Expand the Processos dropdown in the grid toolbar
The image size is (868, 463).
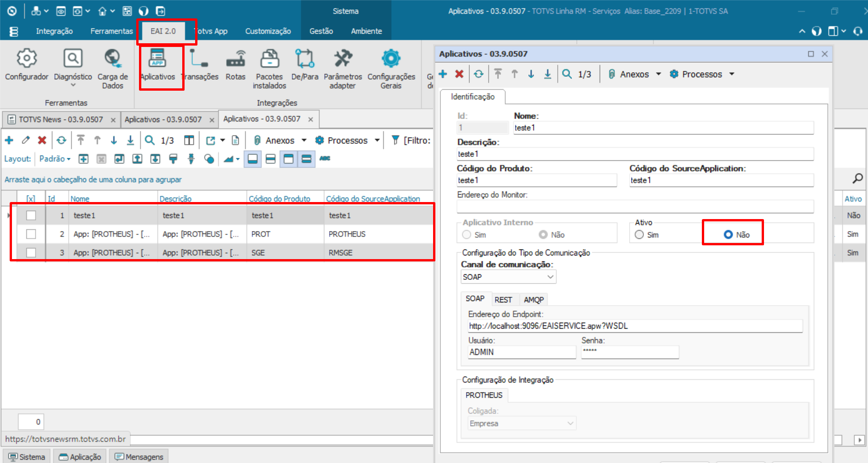point(377,140)
